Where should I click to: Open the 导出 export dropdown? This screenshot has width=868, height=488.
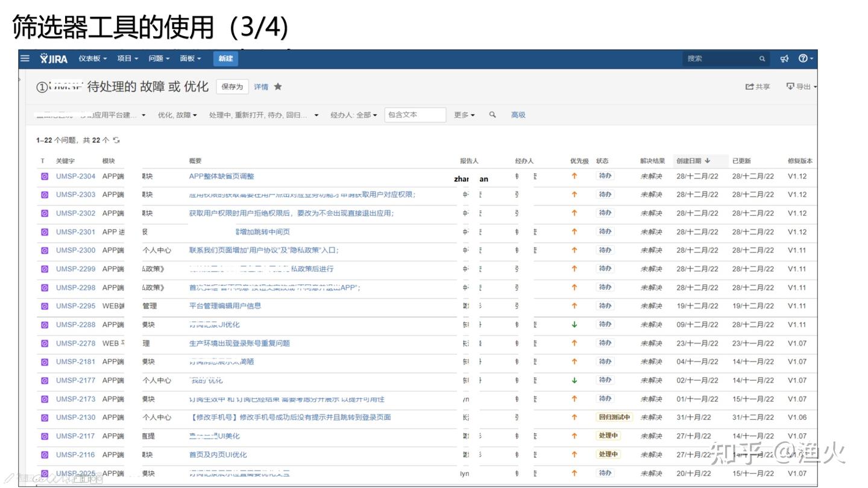pos(801,87)
